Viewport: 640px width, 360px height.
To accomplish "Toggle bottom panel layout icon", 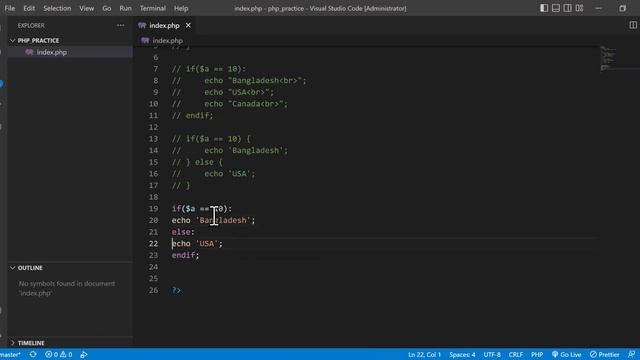I will point(556,8).
